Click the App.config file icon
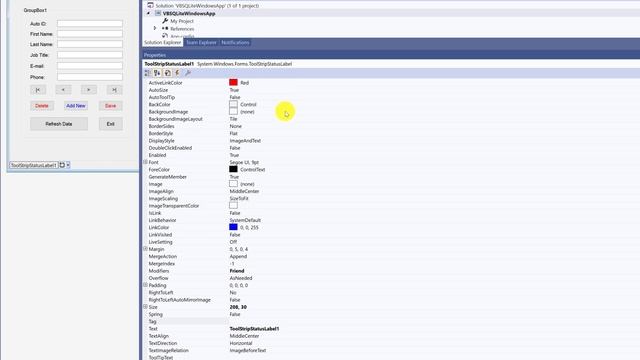 point(165,36)
